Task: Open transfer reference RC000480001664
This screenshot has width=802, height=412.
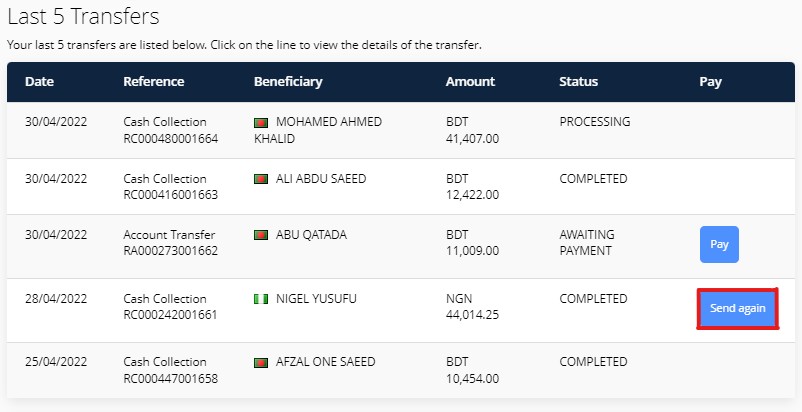Action: click(x=171, y=139)
